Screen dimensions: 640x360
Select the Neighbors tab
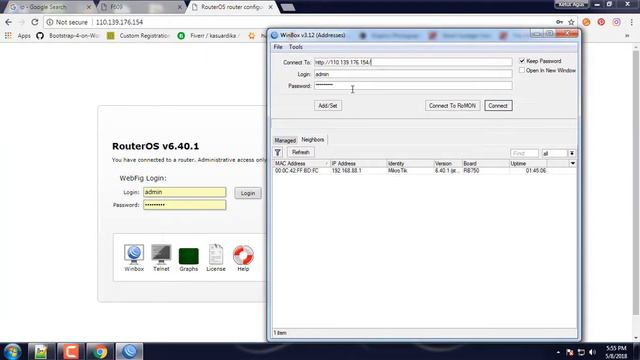pyautogui.click(x=313, y=140)
